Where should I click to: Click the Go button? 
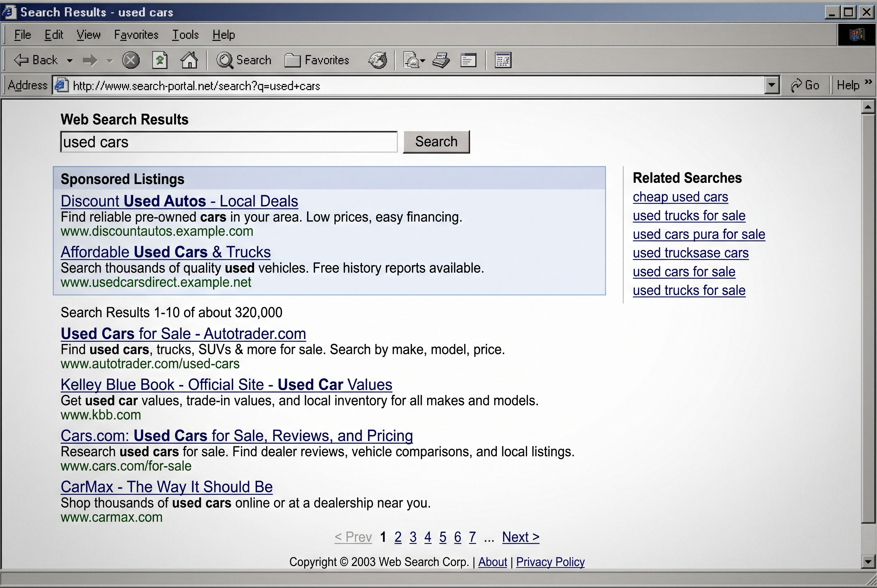coord(805,85)
